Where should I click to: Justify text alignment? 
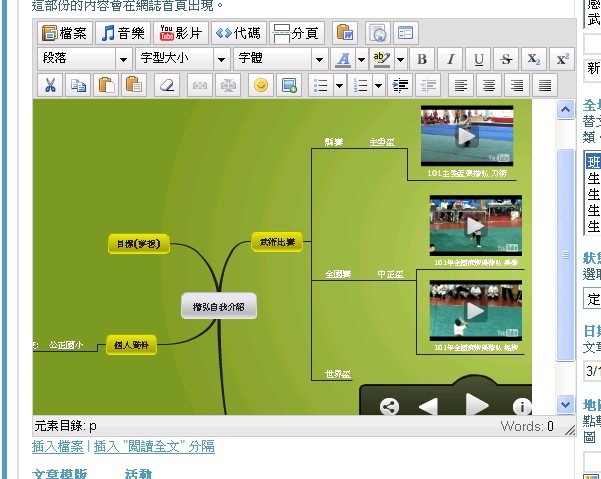545,85
